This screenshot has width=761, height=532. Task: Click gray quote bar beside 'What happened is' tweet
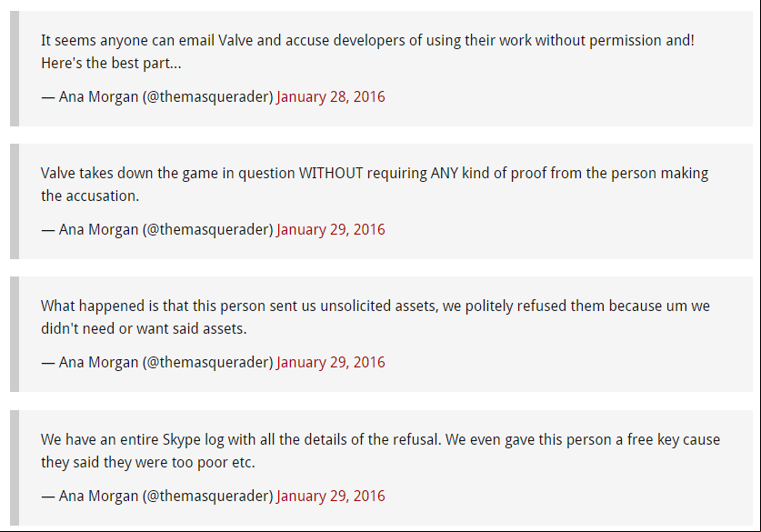click(15, 334)
